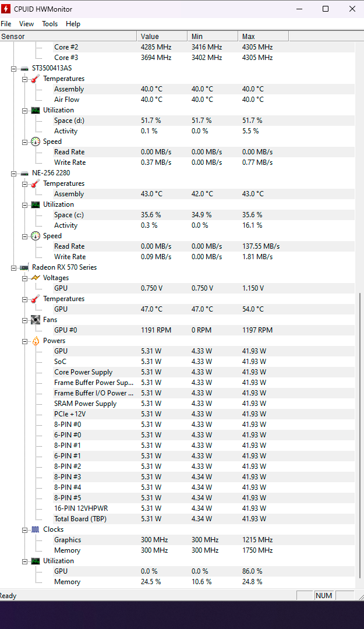The height and width of the screenshot is (629, 364).
Task: Collapse the Powers group under Radeon
Action: pyautogui.click(x=25, y=341)
